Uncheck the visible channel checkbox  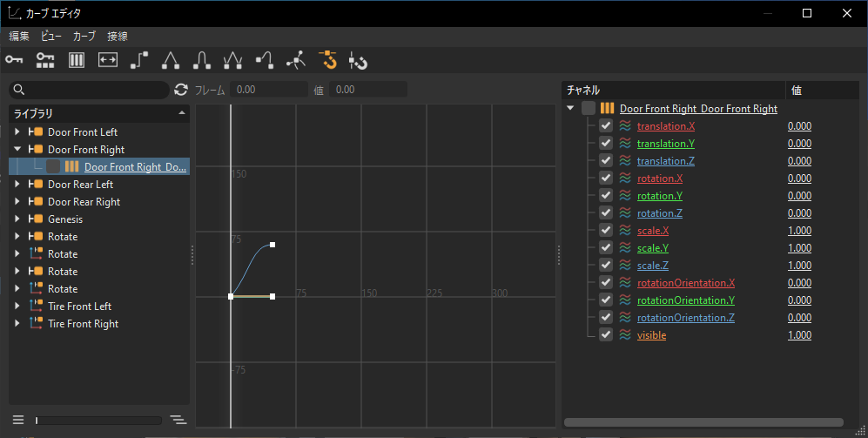(606, 334)
